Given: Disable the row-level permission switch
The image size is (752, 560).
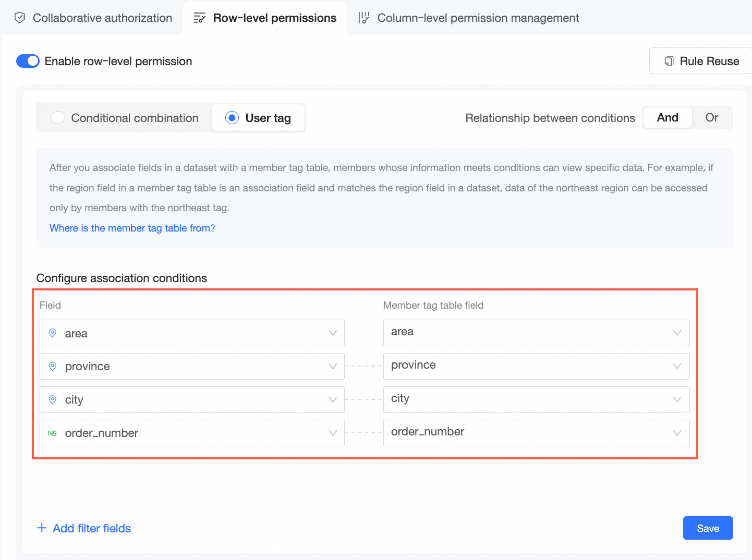Looking at the screenshot, I should pos(28,61).
